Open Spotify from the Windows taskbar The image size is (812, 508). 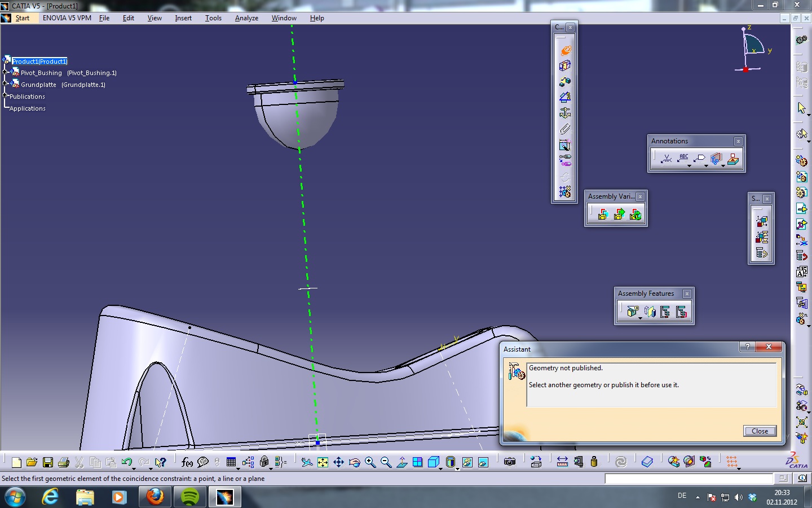coord(189,497)
